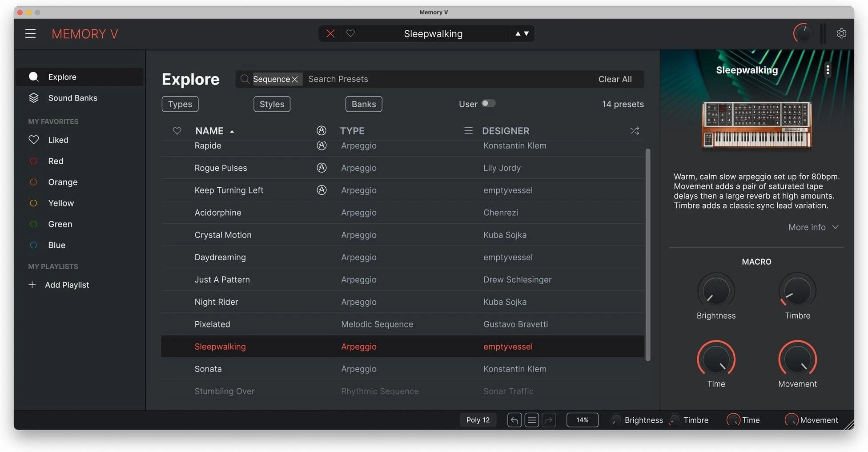Open the Styles filter dropdown
The width and height of the screenshot is (868, 452).
click(272, 104)
